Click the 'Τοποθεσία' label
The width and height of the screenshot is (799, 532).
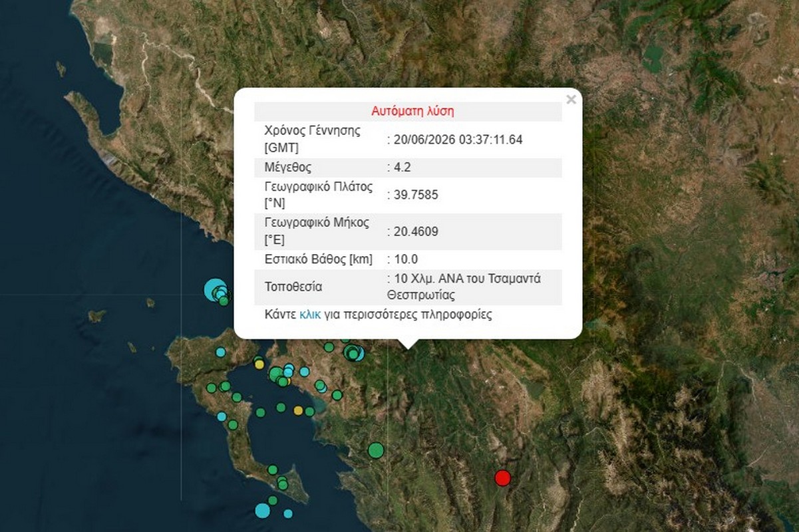tap(293, 287)
